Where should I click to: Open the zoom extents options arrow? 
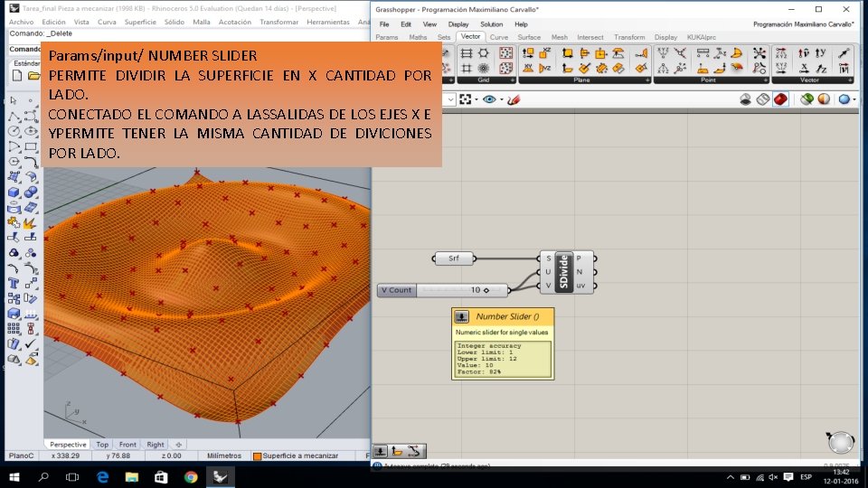click(x=476, y=99)
